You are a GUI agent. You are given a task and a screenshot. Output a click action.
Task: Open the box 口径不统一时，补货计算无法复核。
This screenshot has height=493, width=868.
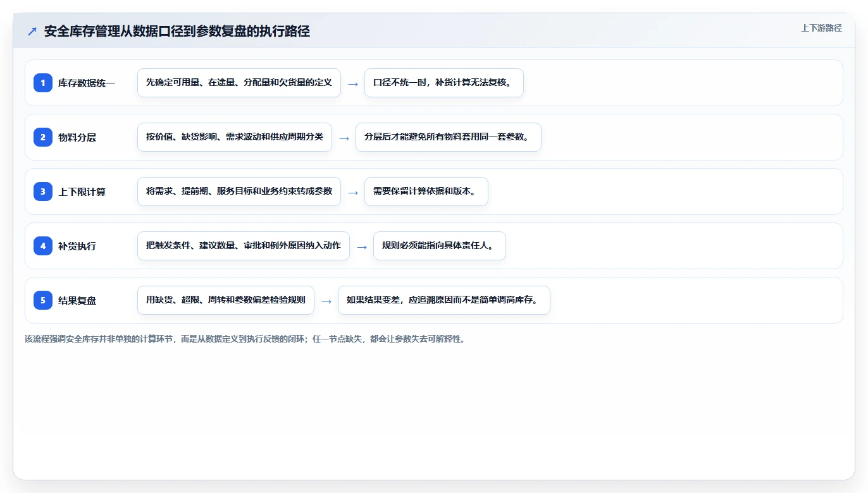[x=444, y=83]
